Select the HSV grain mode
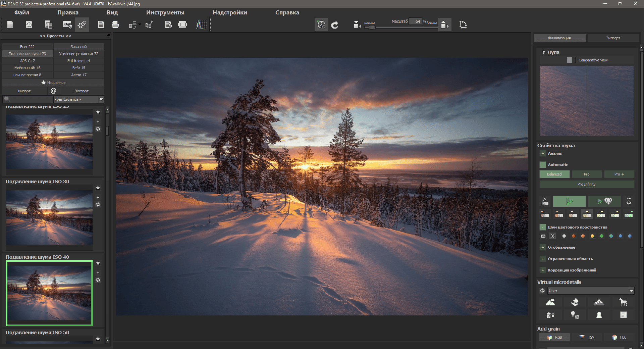 (587, 337)
